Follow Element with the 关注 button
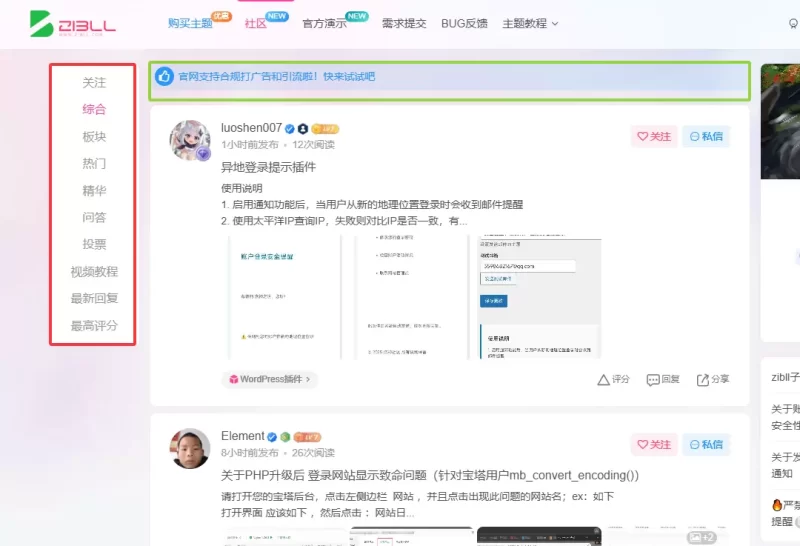This screenshot has height=546, width=800. (x=654, y=444)
